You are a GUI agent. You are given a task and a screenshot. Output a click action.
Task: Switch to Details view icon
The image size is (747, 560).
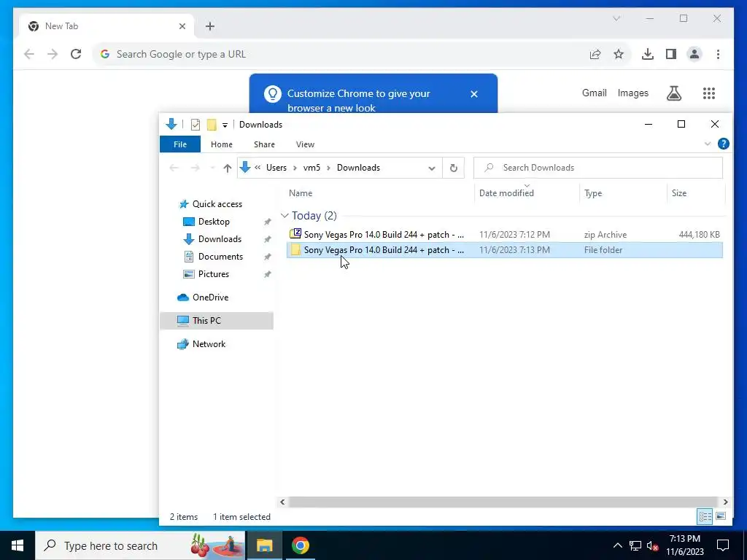705,516
